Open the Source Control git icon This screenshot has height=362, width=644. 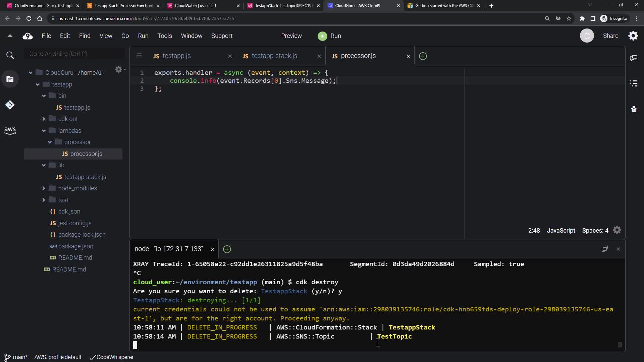10,105
